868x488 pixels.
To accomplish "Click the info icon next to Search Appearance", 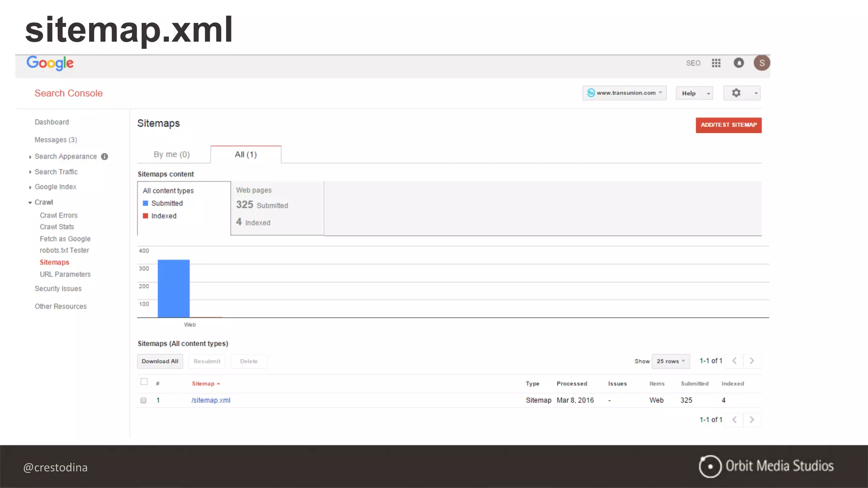I will 105,157.
